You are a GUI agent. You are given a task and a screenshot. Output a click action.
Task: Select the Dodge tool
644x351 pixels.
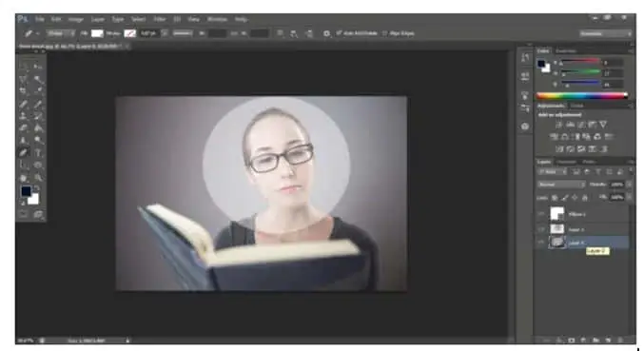[x=38, y=141]
